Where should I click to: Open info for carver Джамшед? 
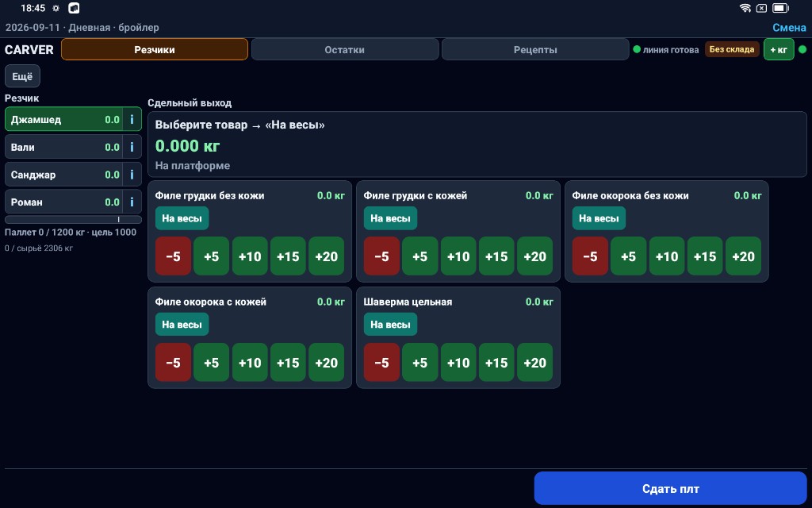(x=132, y=119)
